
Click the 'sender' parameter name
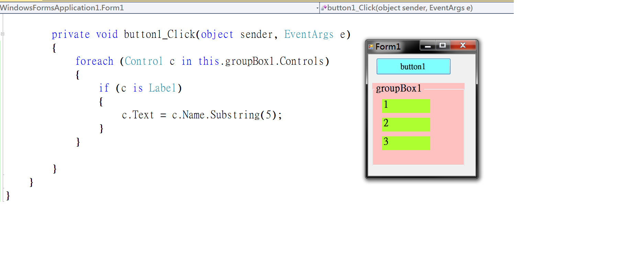[256, 34]
